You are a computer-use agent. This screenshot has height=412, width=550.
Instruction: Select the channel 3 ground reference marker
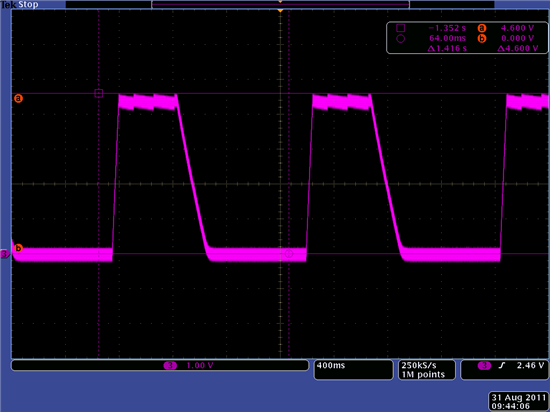point(5,254)
